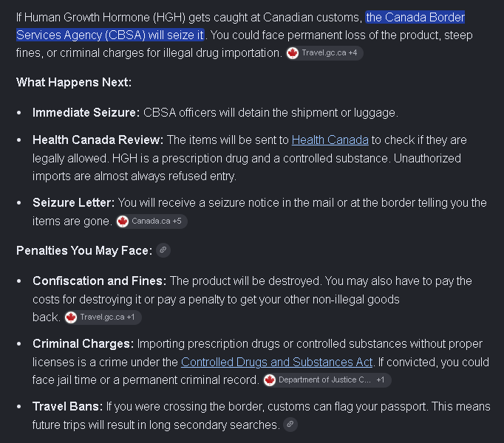Image resolution: width=504 pixels, height=443 pixels.
Task: Click the 'Travel Bans:' bold label
Action: (67, 407)
